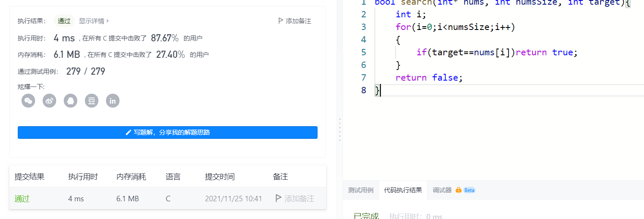Switch to 代码执行结果 tab
The width and height of the screenshot is (644, 219).
point(403,190)
